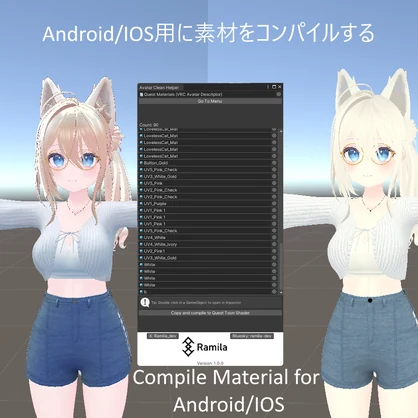Viewport: 418px width, 418px height.
Task: Select the Quest Materials (VRC Avatar Descriptor) field
Action: tap(210, 94)
